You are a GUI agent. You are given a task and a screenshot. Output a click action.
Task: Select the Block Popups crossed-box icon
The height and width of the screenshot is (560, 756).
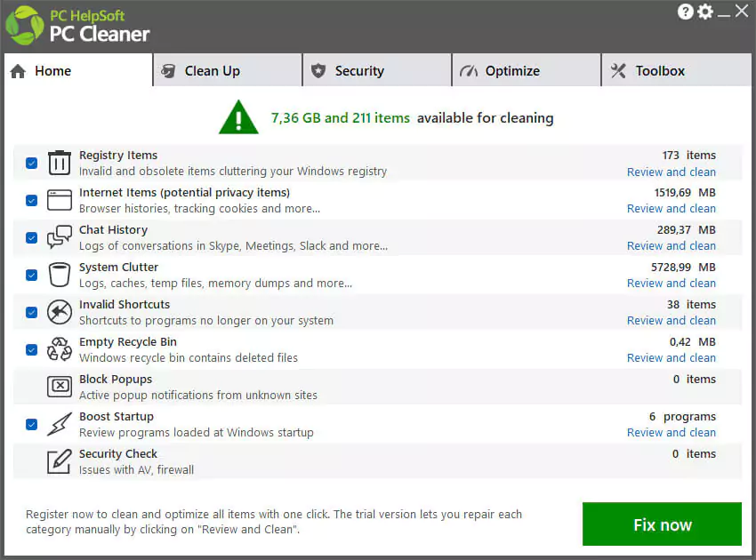click(59, 387)
